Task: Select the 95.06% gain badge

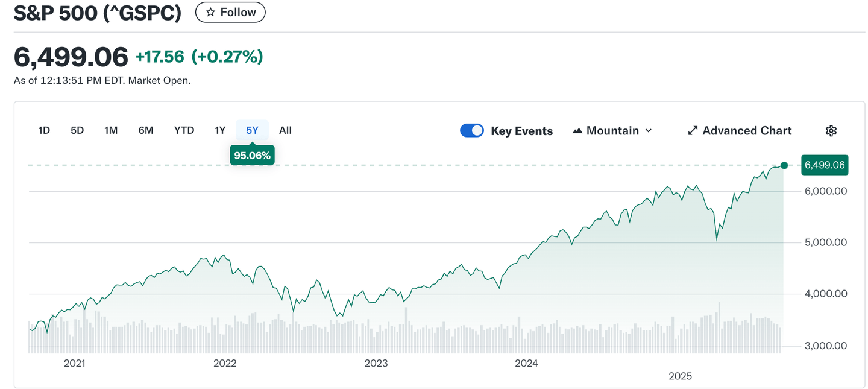Action: pyautogui.click(x=252, y=154)
